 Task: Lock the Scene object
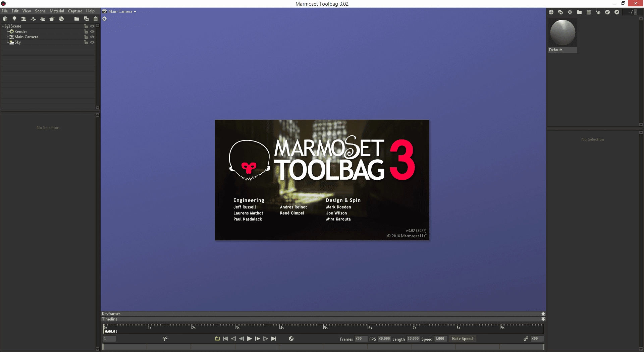(86, 26)
